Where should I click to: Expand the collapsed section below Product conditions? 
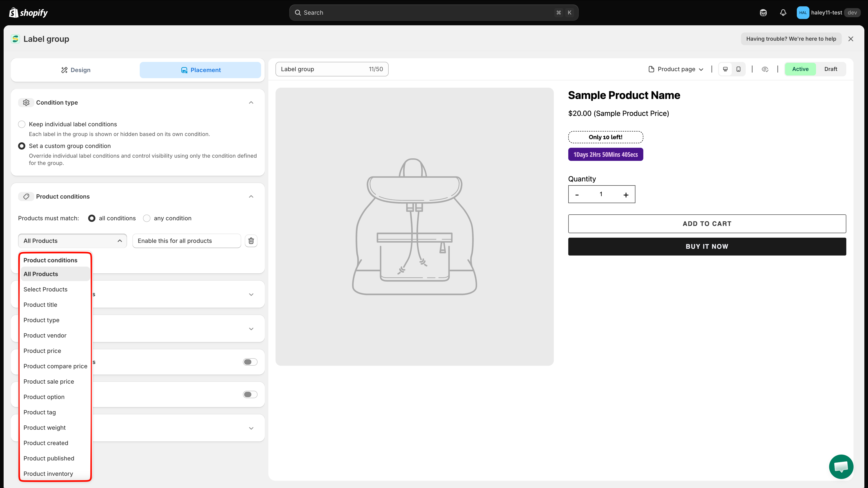point(251,294)
